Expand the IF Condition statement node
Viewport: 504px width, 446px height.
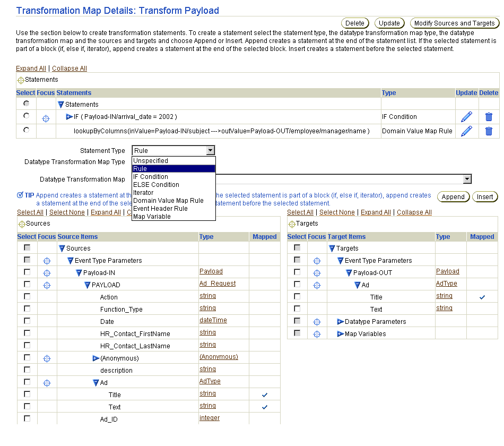69,116
